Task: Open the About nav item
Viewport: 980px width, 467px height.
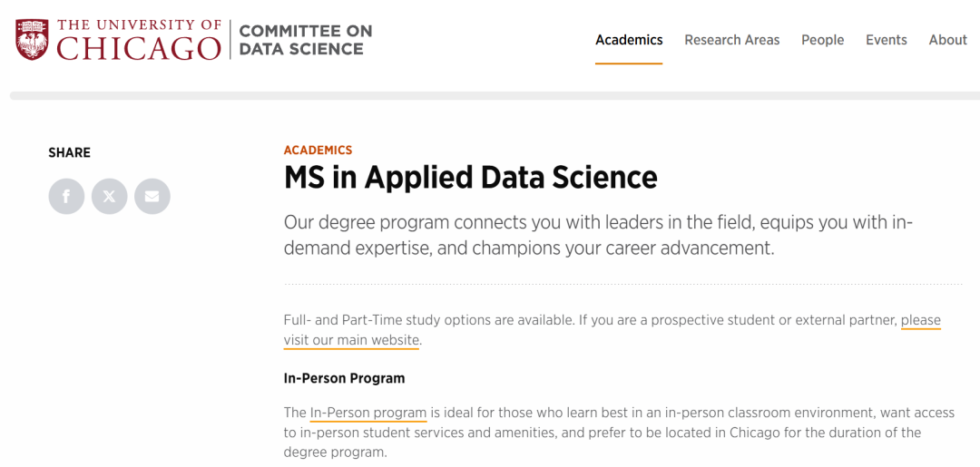Action: (x=947, y=40)
